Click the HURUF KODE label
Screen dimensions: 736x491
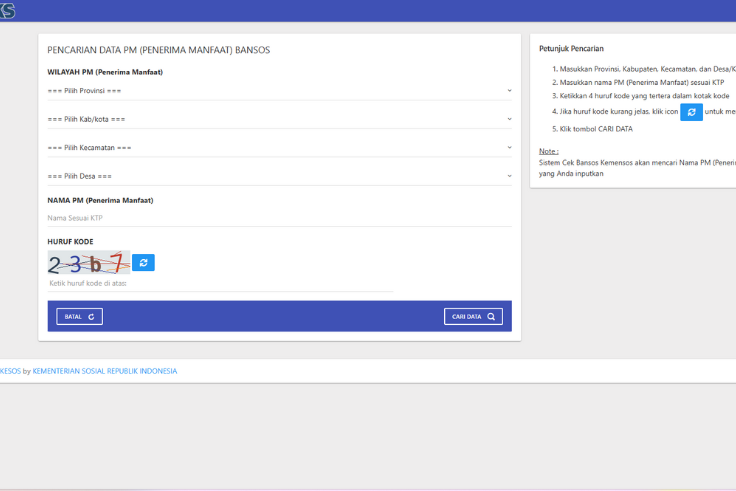click(70, 241)
